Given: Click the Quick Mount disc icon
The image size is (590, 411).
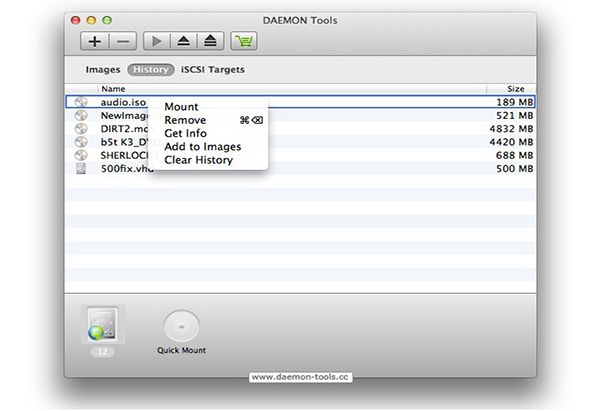Looking at the screenshot, I should click(x=181, y=327).
